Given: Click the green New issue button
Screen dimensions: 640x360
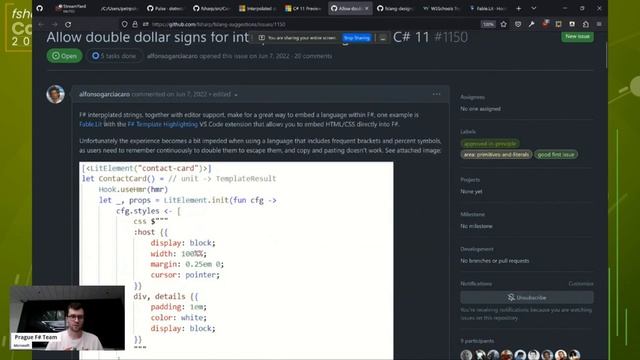Looking at the screenshot, I should click(x=577, y=36).
